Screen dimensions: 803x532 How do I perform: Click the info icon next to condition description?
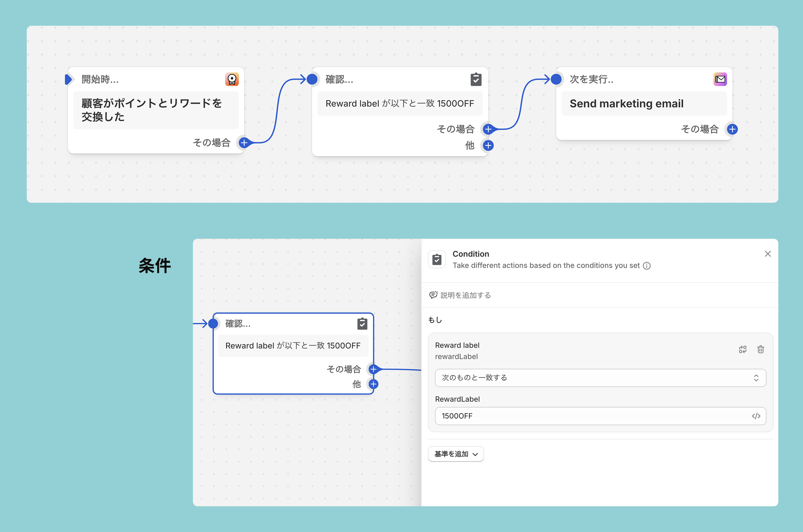click(647, 266)
